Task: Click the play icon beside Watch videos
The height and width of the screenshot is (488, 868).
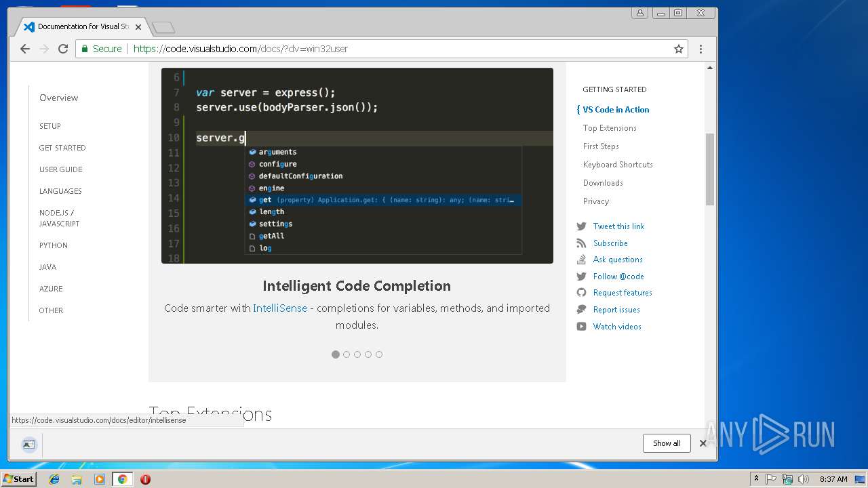Action: 581,327
